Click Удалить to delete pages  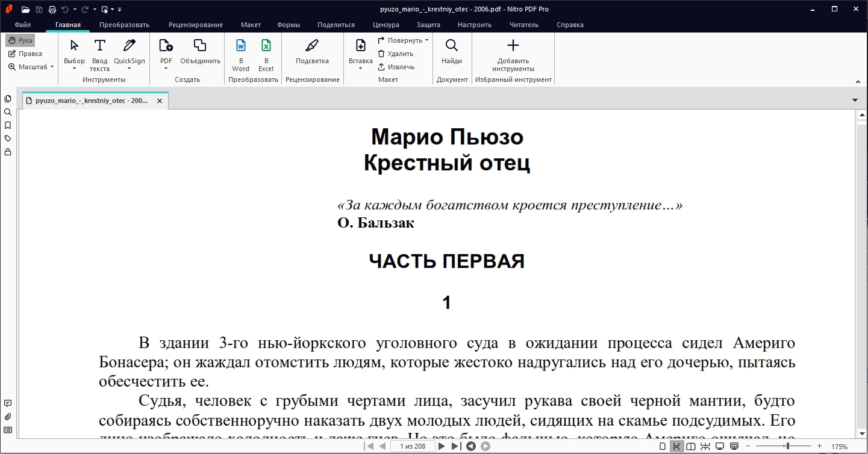pos(395,54)
